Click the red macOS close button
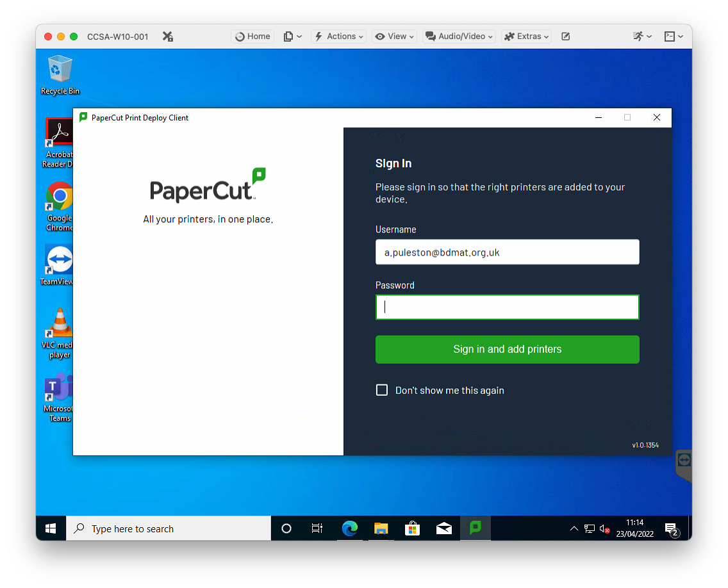 [48, 37]
